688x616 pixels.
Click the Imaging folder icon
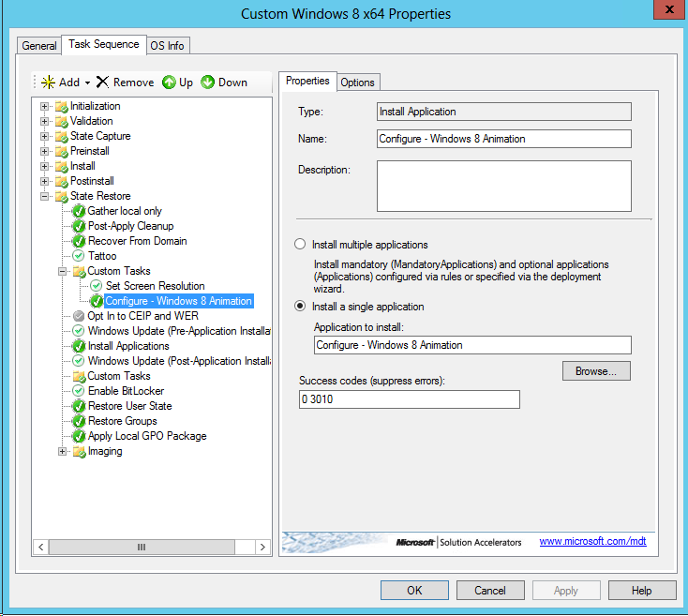click(79, 451)
